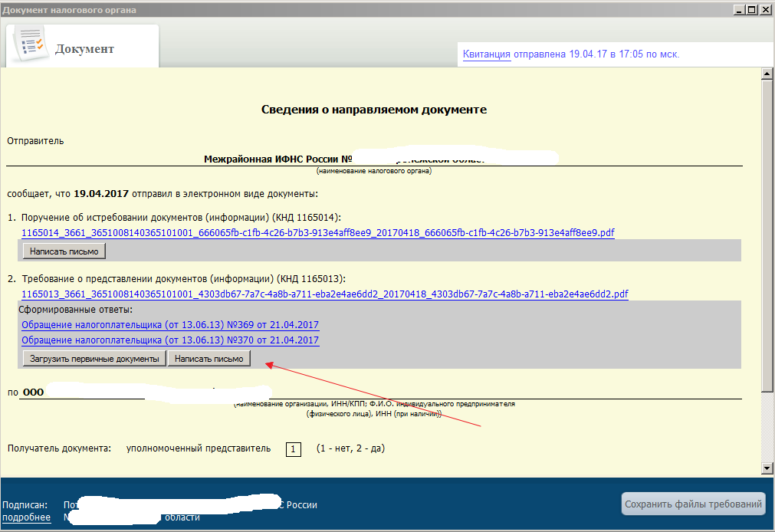Open the 1165014 PDF file link

tap(317, 233)
